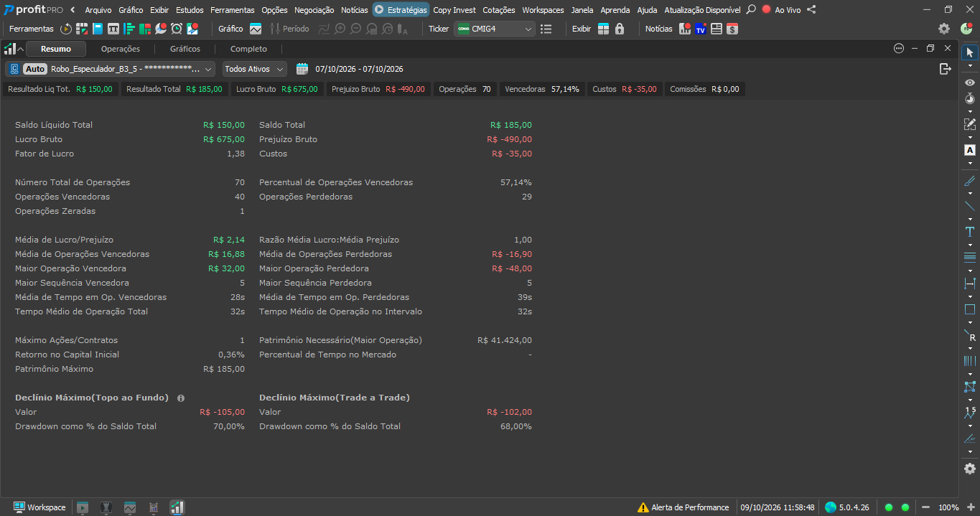This screenshot has width=980, height=516.
Task: Switch to the Operações tab
Action: tap(121, 49)
